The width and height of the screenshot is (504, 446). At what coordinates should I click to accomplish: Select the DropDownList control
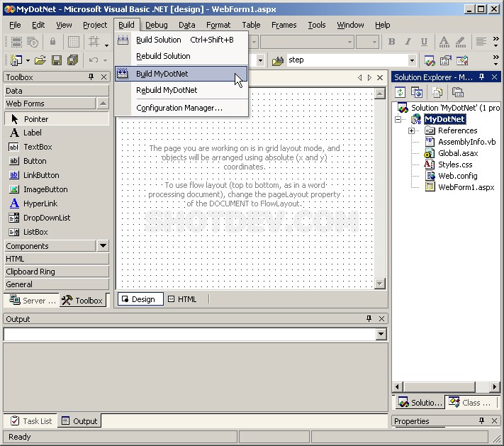(x=56, y=218)
